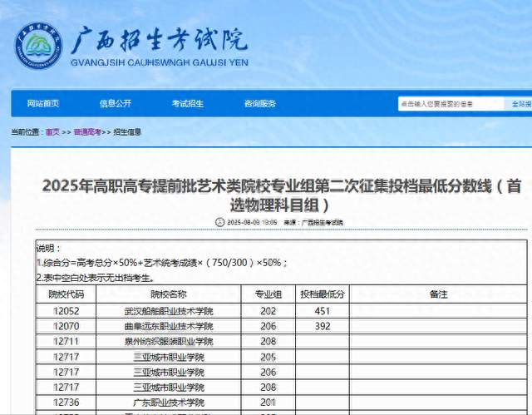Click the 专业组 column header
532x415 pixels.
tap(268, 294)
